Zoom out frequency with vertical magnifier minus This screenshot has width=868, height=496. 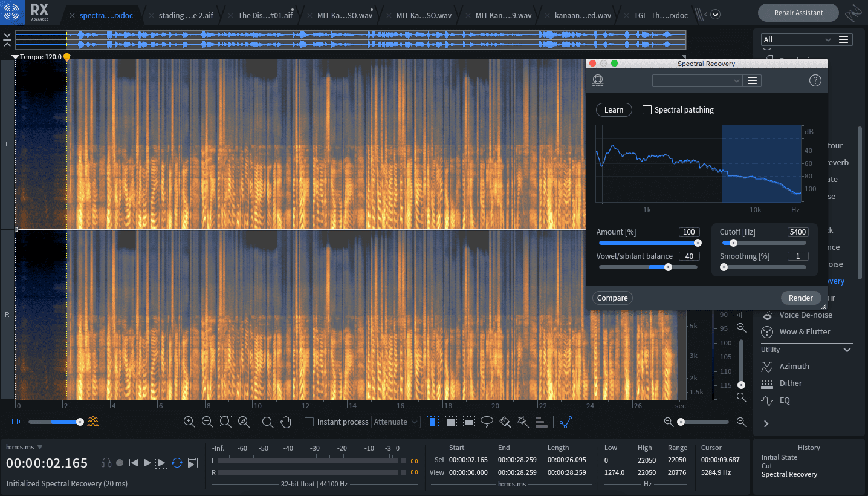click(x=741, y=397)
